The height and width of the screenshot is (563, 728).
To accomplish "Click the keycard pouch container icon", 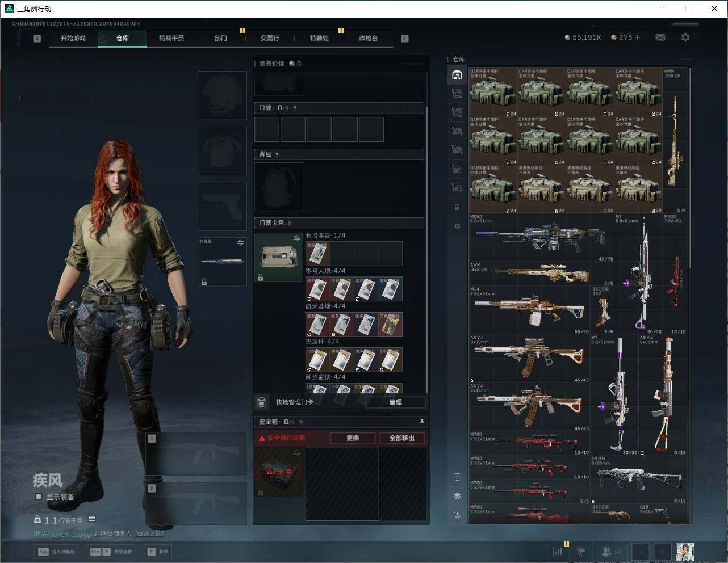I will (x=279, y=257).
